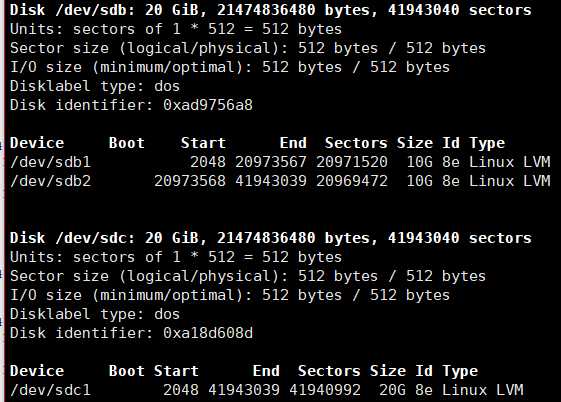Click the sdb1 end sector 20973567
Screen dimensions: 561x402
coord(271,162)
